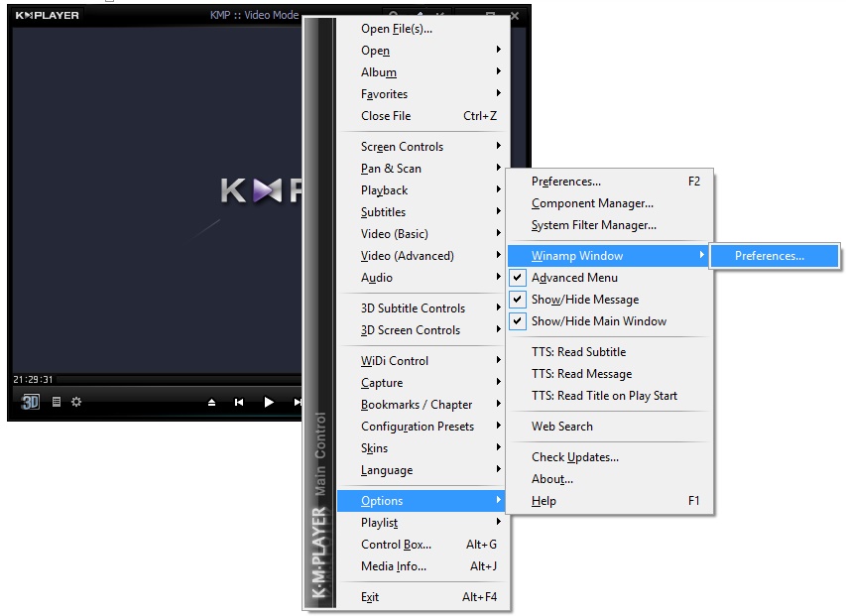Click the elapsed time display 21:29:31

[33, 380]
